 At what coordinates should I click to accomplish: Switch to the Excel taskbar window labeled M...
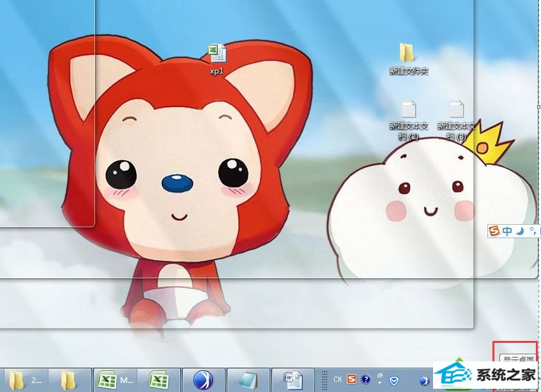coord(116,381)
